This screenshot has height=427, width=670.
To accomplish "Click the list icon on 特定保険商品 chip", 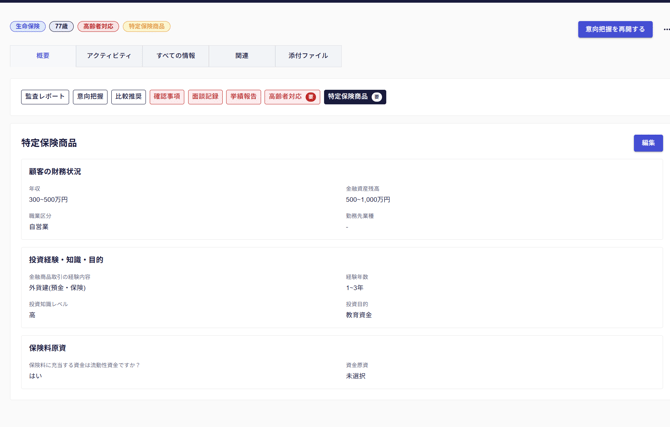I will [377, 97].
